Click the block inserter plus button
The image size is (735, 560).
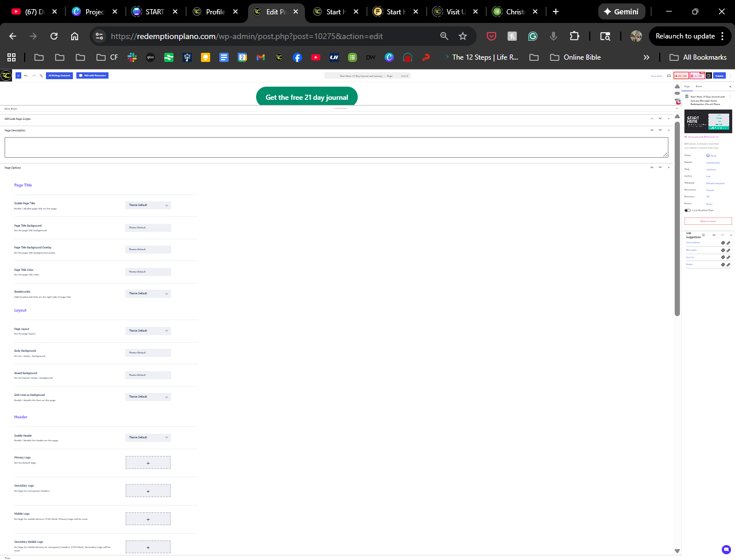coord(18,76)
